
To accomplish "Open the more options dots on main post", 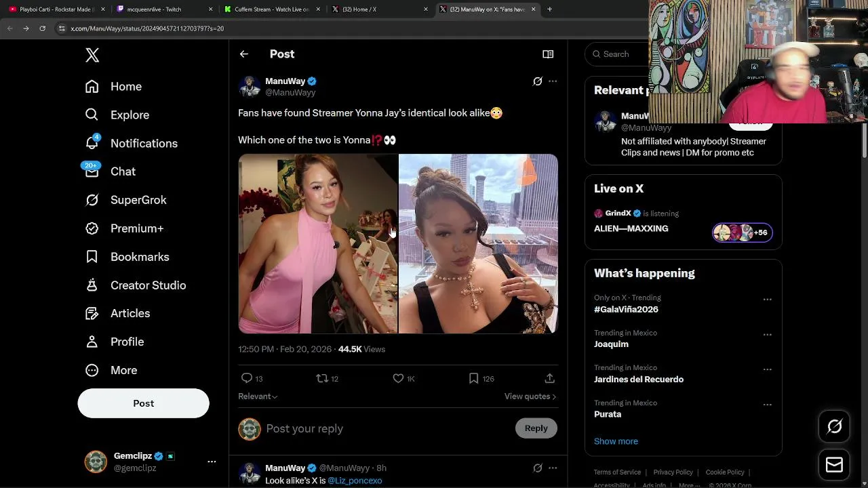I will 553,81.
